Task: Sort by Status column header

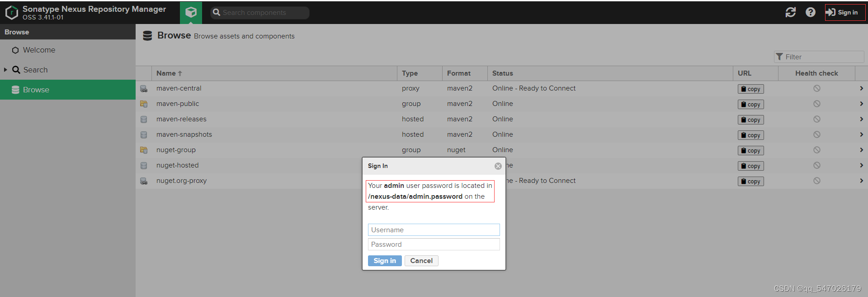Action: coord(610,73)
